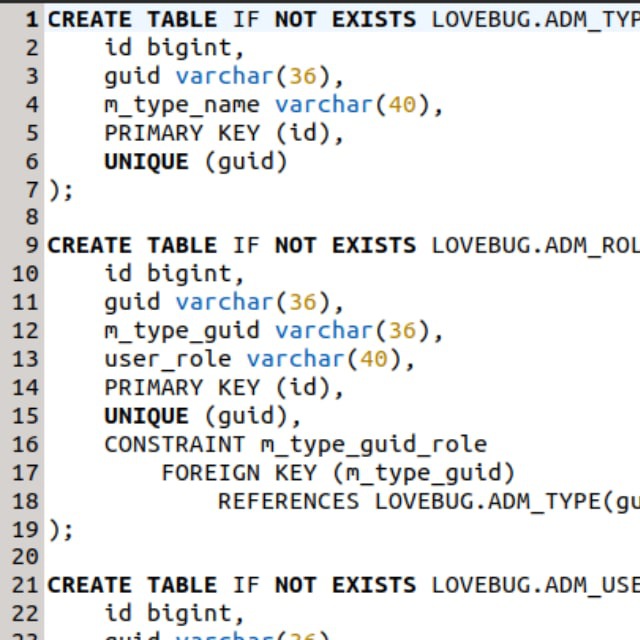Click the number 40 on line 4
The image size is (640, 640).
tap(402, 105)
